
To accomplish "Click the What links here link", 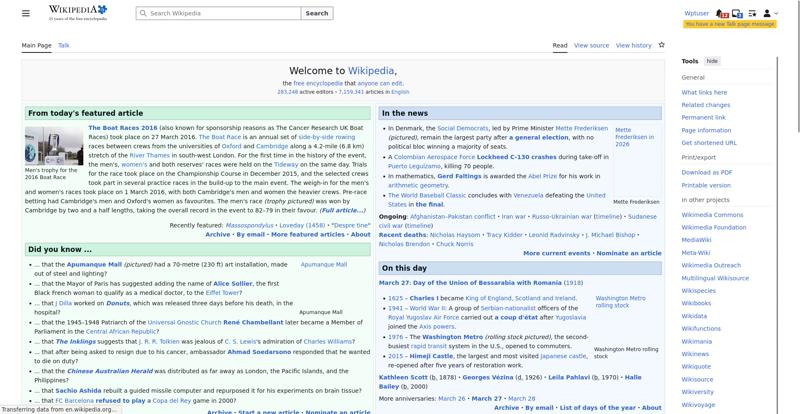I will click(x=704, y=92).
